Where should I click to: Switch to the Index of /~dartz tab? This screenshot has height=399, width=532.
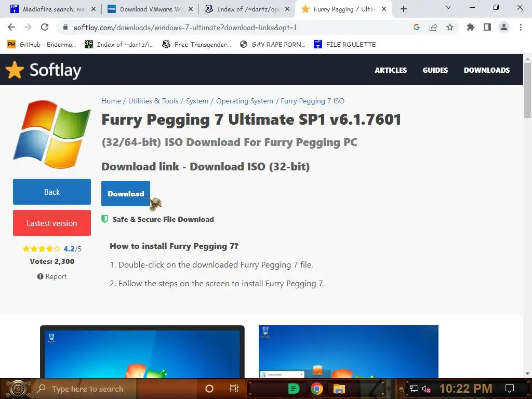click(247, 9)
